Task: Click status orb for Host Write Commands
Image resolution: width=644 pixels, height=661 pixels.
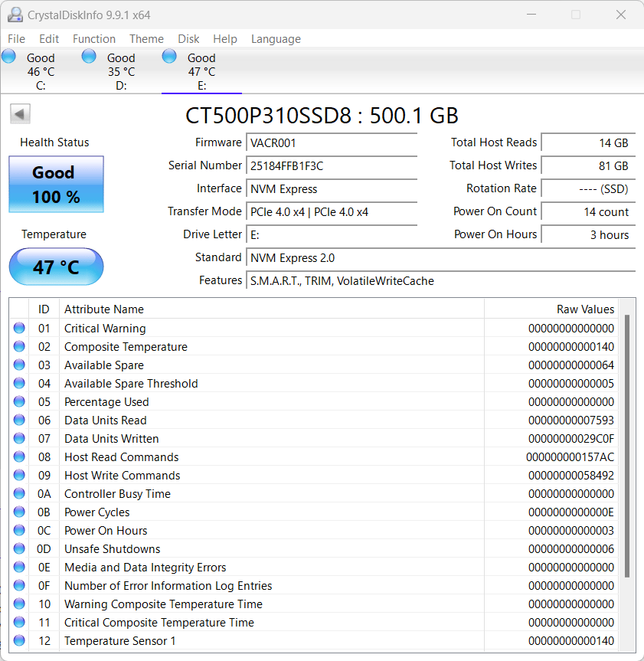Action: (x=19, y=475)
